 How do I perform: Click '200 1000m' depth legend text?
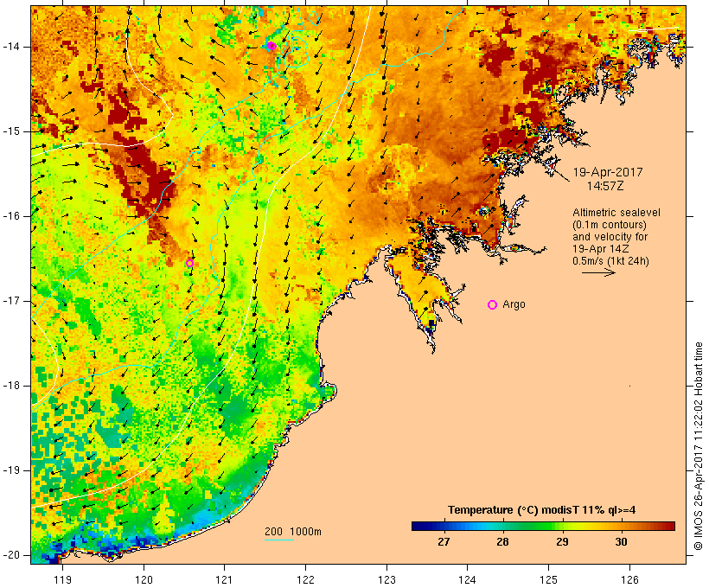(x=293, y=532)
